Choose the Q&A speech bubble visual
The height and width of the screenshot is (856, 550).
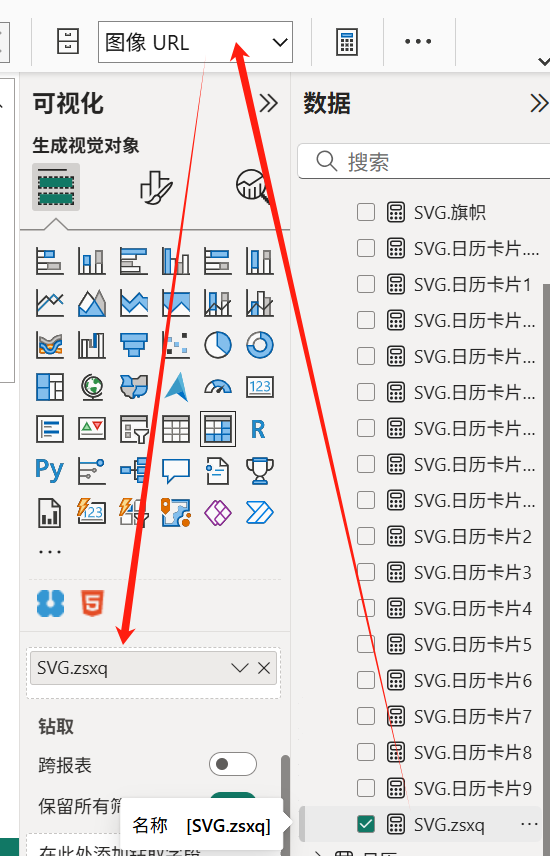click(x=175, y=471)
